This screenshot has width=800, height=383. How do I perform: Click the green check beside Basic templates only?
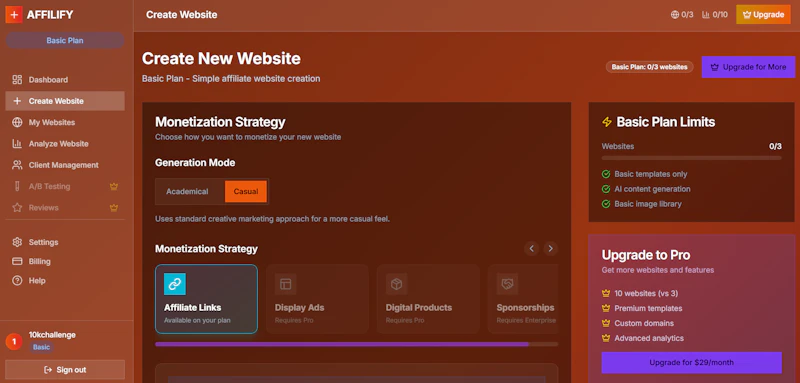pyautogui.click(x=606, y=174)
